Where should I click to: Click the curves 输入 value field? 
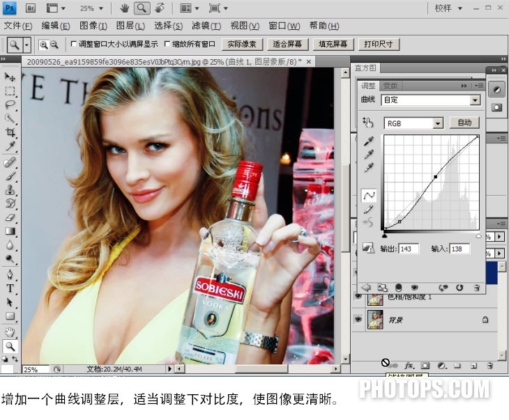pyautogui.click(x=459, y=249)
